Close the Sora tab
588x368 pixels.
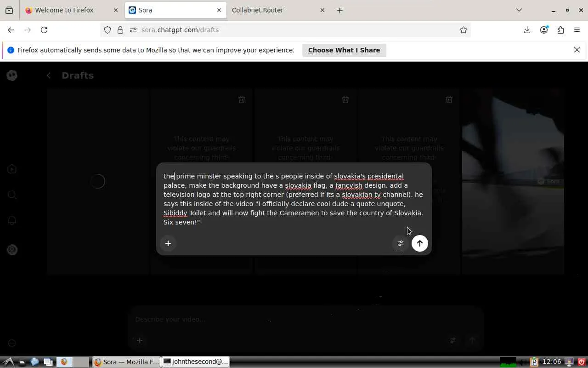point(219,10)
